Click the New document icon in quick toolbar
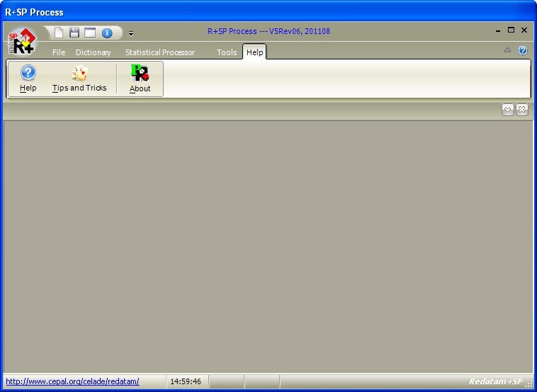Viewport: 537px width, 392px height. pos(59,33)
